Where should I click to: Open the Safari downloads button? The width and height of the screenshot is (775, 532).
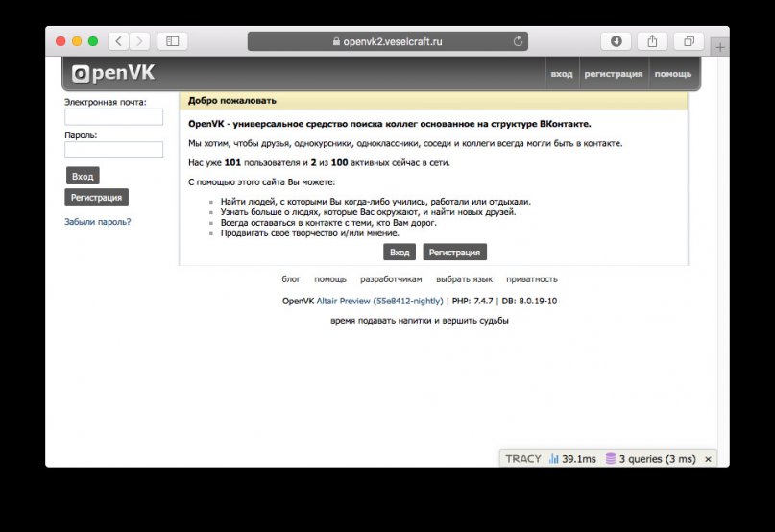[x=616, y=41]
